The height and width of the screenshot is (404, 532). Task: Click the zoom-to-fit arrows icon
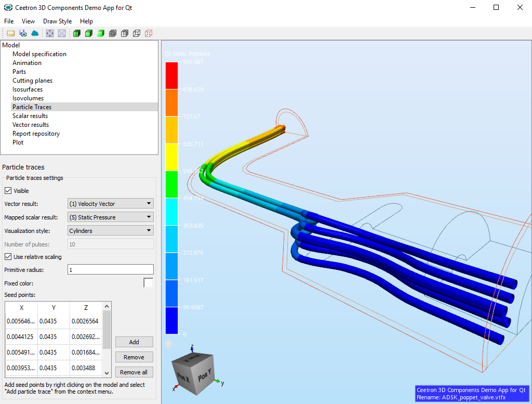(x=50, y=33)
